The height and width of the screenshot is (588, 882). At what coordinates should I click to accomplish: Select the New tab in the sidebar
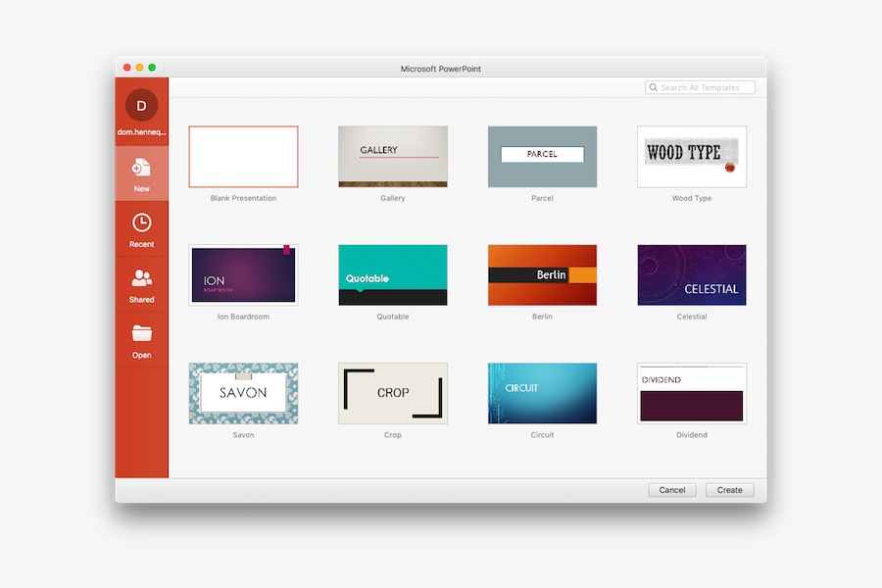coord(141,171)
